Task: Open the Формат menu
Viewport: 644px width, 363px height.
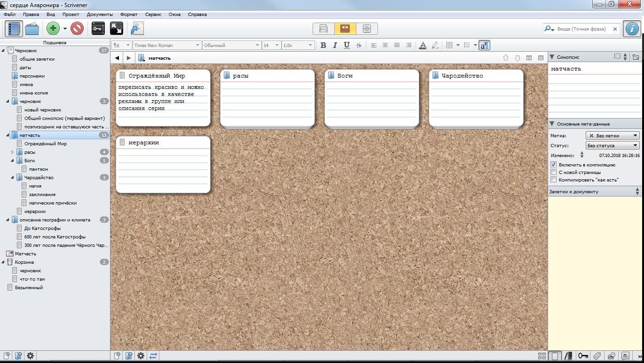Action: (x=129, y=14)
